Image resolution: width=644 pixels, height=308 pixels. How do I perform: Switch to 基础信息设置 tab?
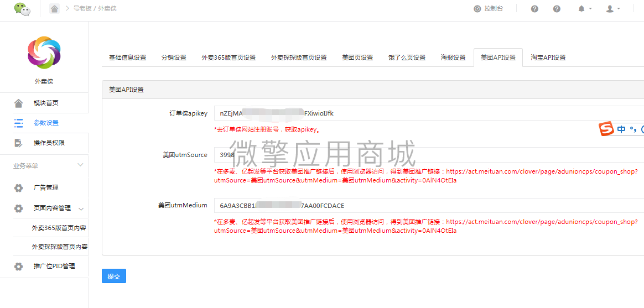click(x=127, y=58)
